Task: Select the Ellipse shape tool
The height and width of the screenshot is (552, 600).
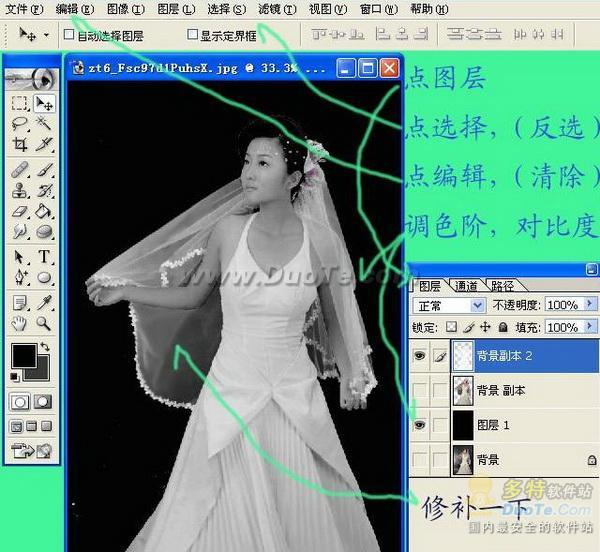Action: pos(44,277)
